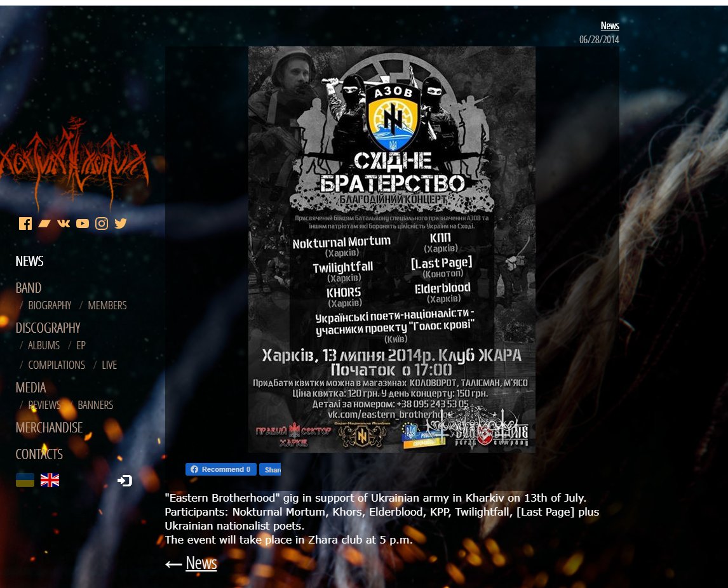Open EP under Discography
This screenshot has width=728, height=588.
coord(81,345)
